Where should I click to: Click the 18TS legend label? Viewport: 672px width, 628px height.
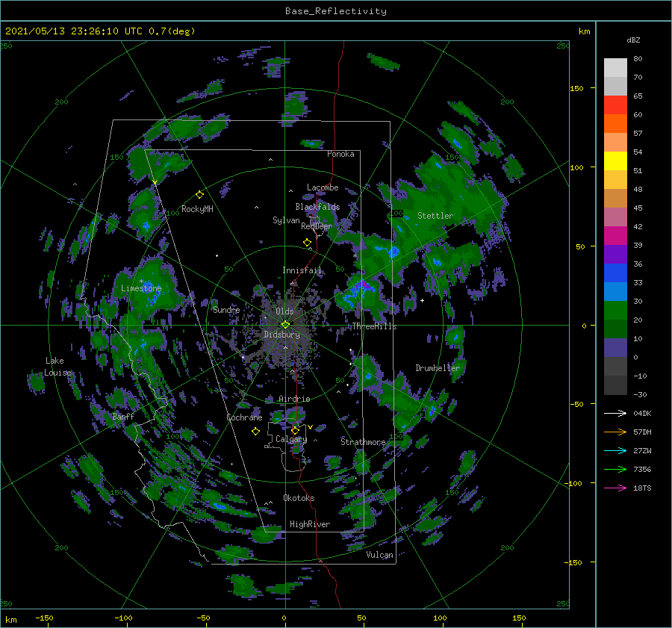click(x=642, y=488)
